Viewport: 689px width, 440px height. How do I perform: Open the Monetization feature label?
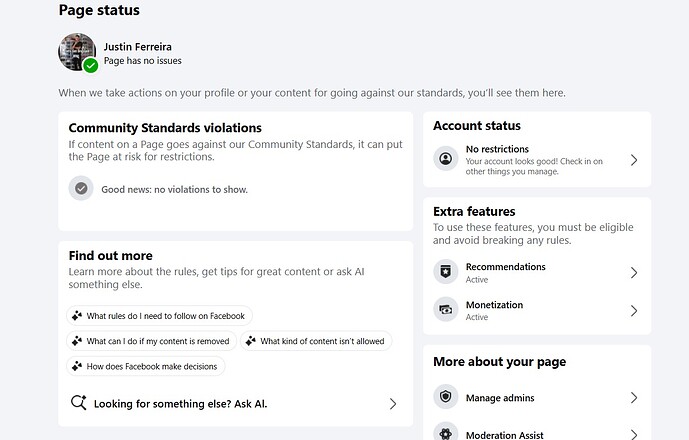[494, 305]
